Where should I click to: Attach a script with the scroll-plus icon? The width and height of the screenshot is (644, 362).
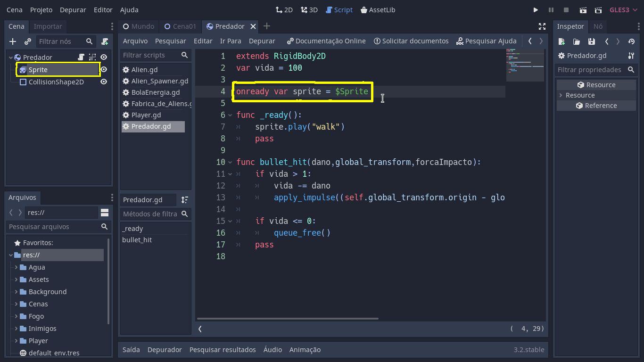105,41
